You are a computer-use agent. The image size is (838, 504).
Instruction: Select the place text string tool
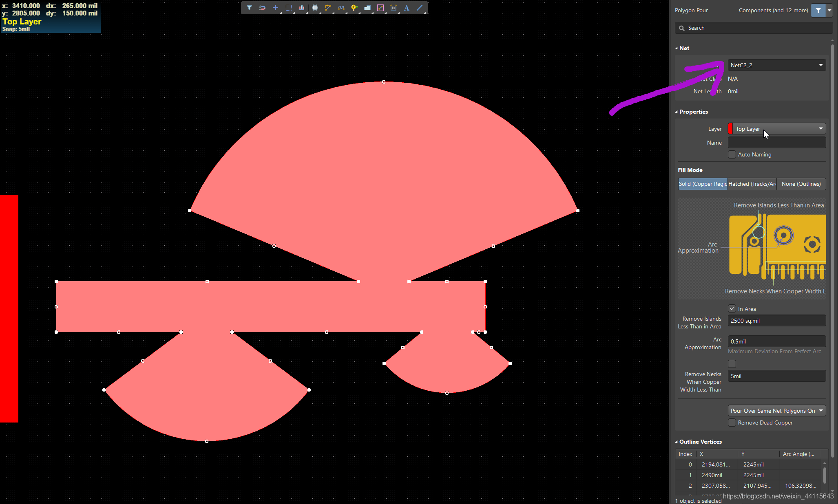tap(407, 8)
